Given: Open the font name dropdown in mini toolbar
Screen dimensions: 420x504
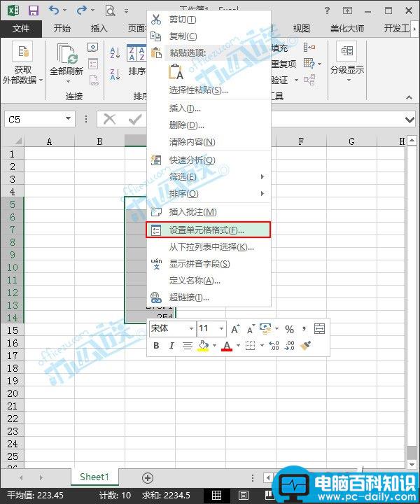Looking at the screenshot, I should pyautogui.click(x=191, y=329).
